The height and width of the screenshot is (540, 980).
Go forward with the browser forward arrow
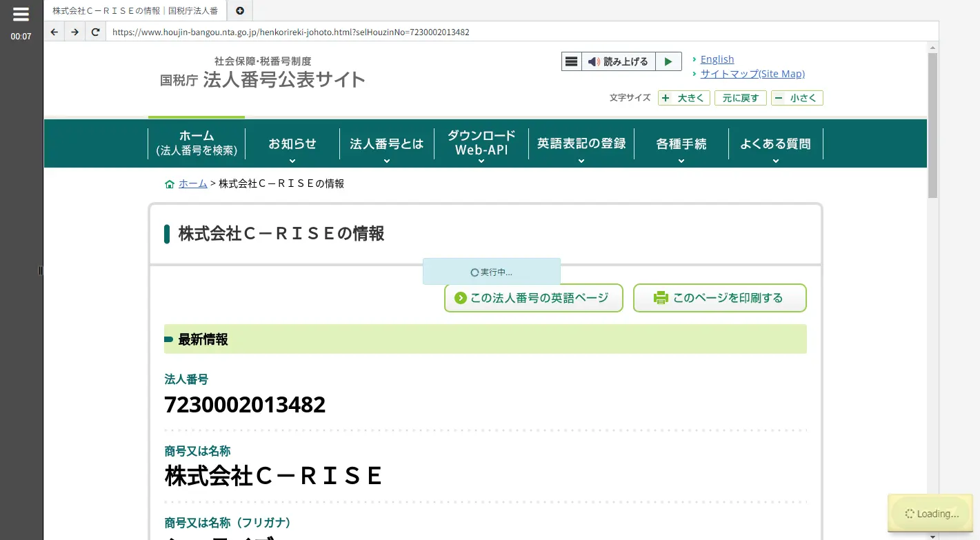click(x=75, y=32)
